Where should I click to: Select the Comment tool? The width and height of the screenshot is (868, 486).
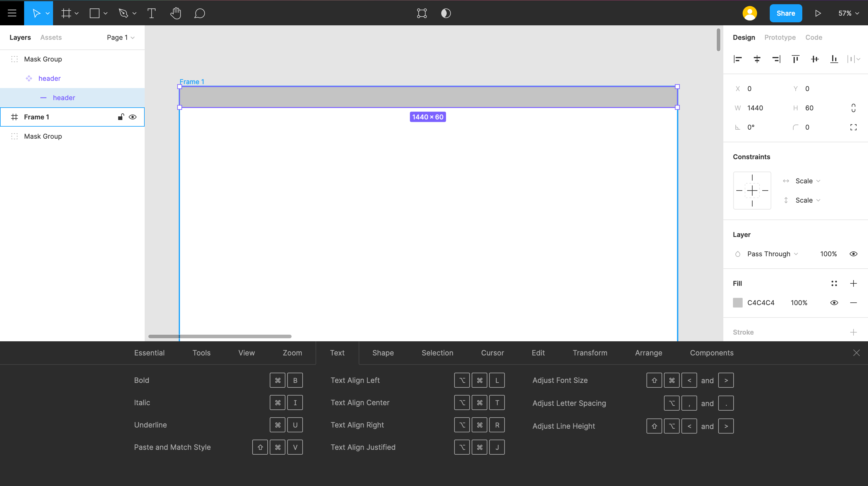click(200, 13)
